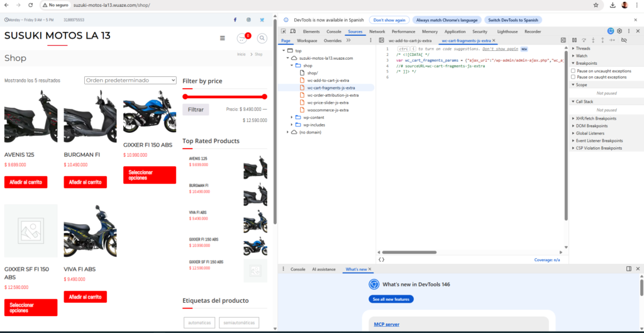Click the Twitter icon in site header
This screenshot has width=644, height=333.
pyautogui.click(x=262, y=20)
